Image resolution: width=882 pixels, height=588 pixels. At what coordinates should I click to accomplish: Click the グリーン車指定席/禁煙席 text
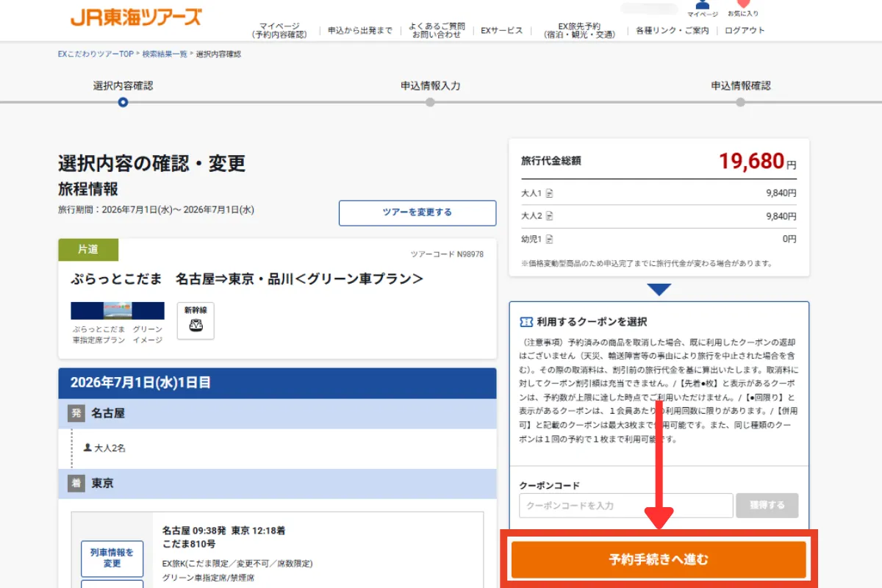(x=209, y=578)
